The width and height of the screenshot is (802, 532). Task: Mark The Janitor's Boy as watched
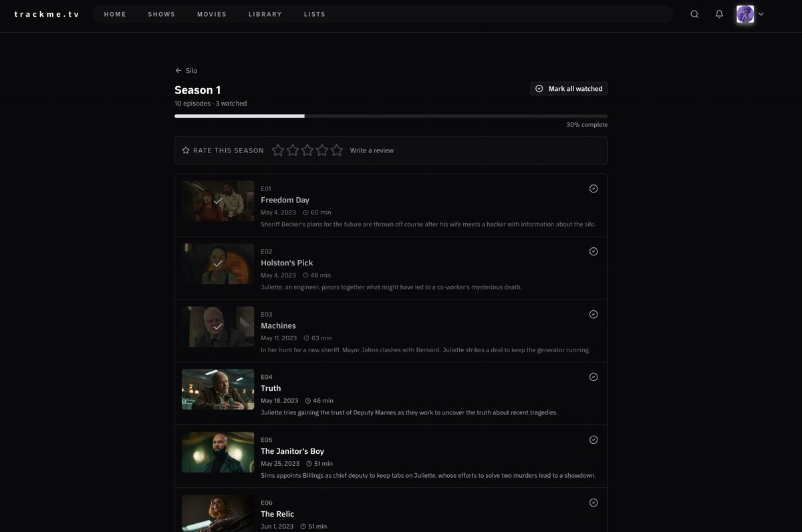593,440
